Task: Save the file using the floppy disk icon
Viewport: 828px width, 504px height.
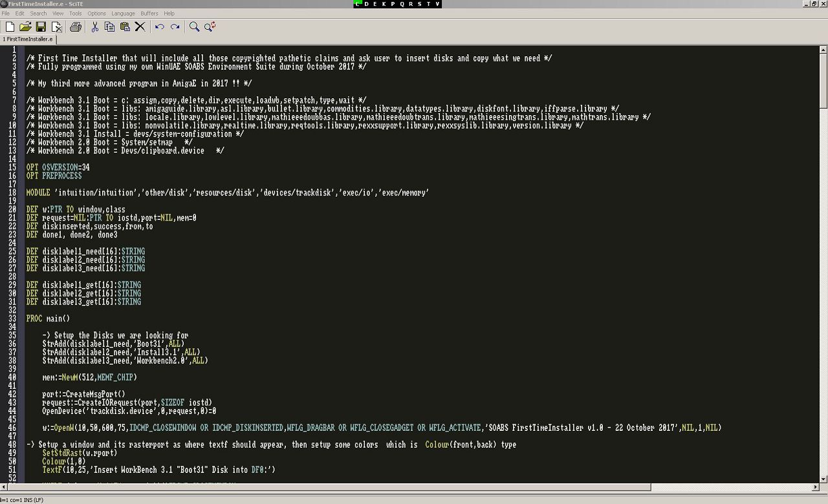Action: (41, 27)
